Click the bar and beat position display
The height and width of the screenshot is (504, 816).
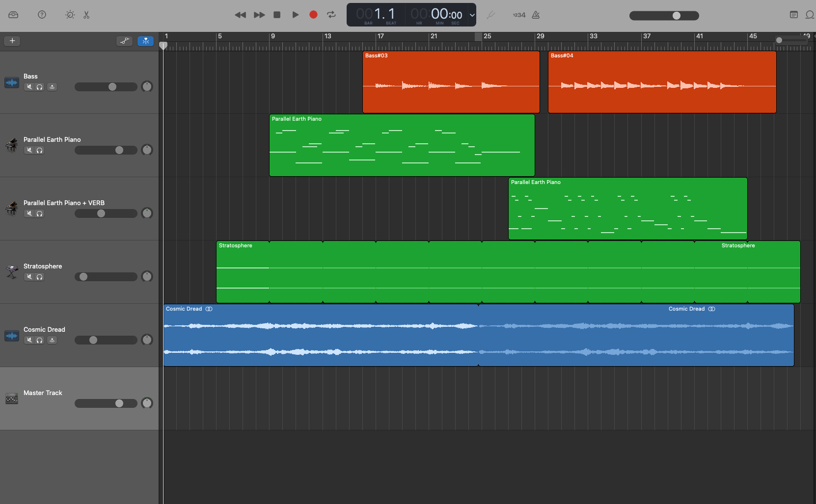[x=376, y=15]
